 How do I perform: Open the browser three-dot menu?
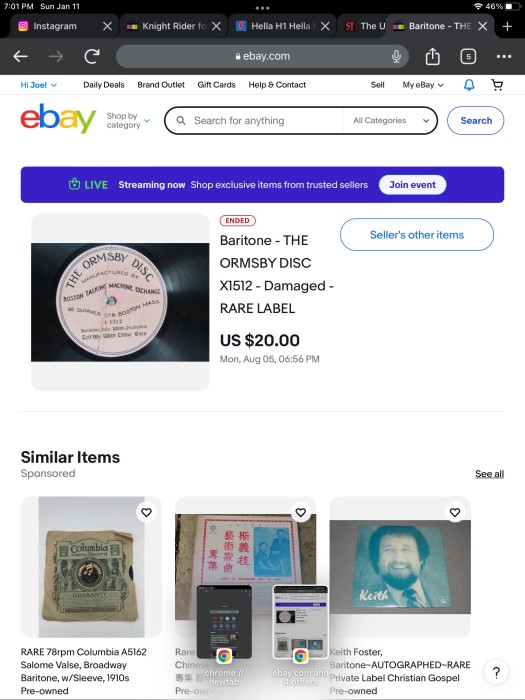[504, 56]
